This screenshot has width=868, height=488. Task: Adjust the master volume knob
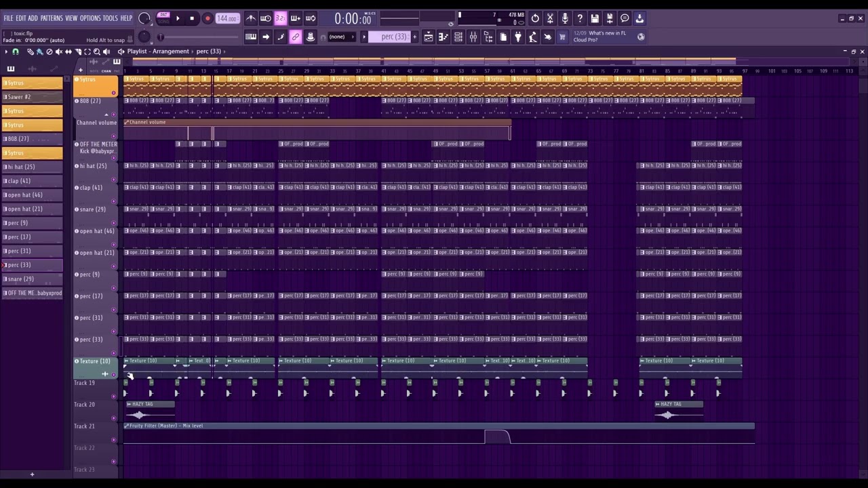tap(144, 18)
